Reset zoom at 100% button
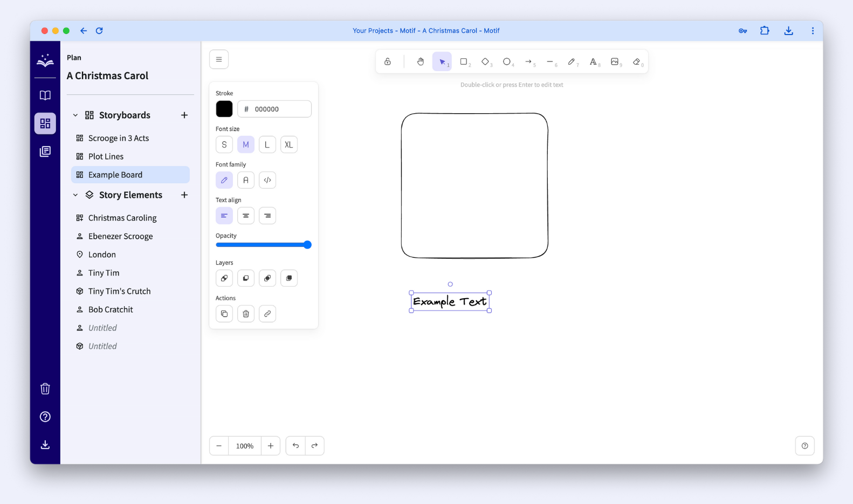This screenshot has height=504, width=853. coord(245,446)
